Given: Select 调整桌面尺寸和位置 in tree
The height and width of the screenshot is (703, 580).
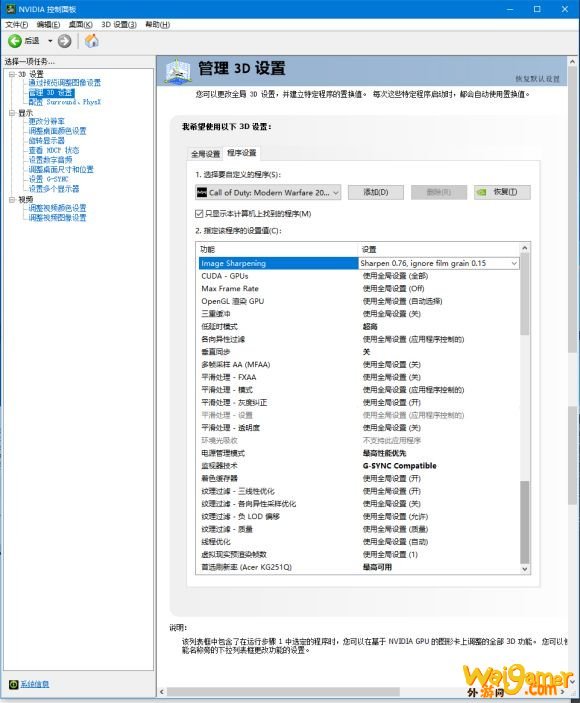Looking at the screenshot, I should tap(61, 169).
